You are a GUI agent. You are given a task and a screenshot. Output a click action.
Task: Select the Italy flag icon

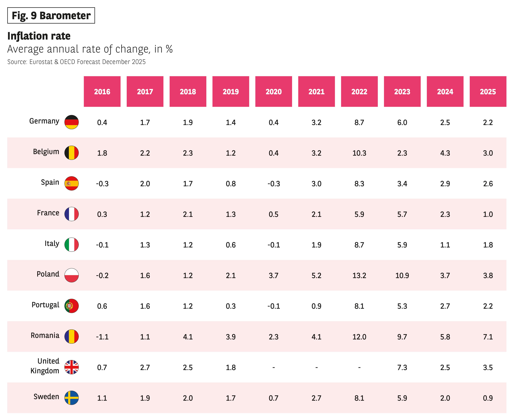[x=71, y=245]
